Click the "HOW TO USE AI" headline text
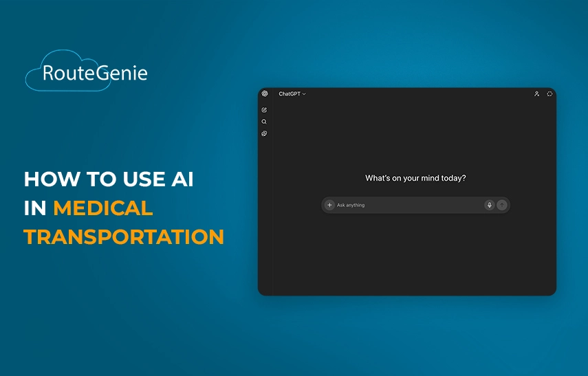 click(109, 179)
